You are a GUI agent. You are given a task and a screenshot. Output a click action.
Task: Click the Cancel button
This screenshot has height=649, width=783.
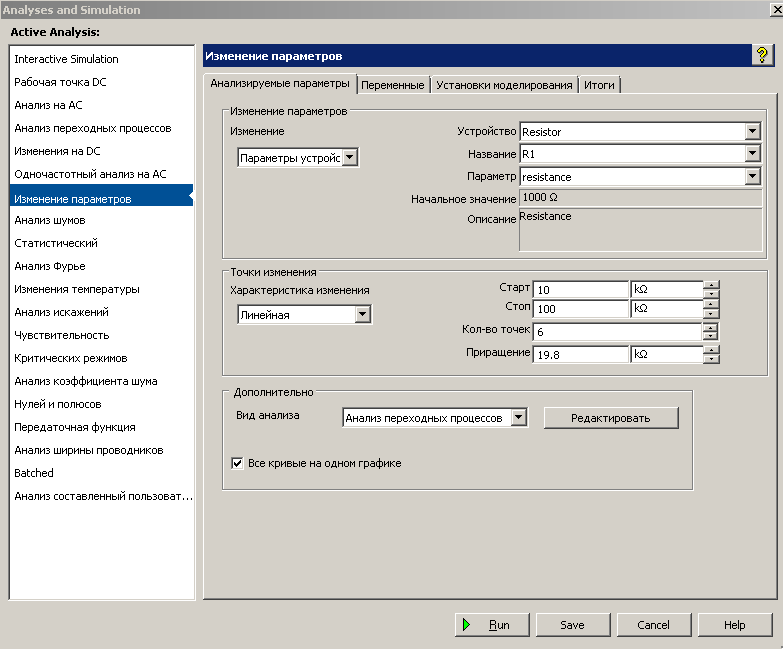[x=653, y=625]
